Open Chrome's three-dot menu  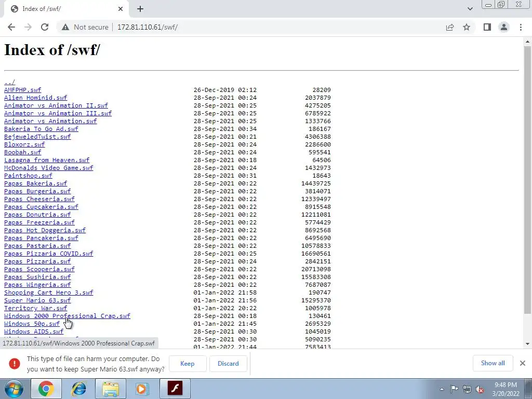coord(521,27)
